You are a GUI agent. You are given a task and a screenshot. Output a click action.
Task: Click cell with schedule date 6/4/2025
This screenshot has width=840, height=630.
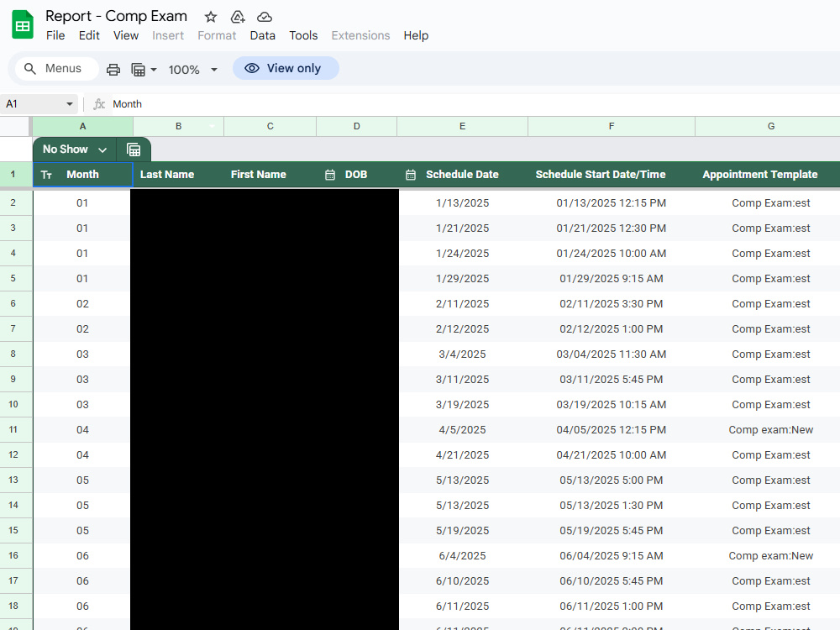coord(462,555)
